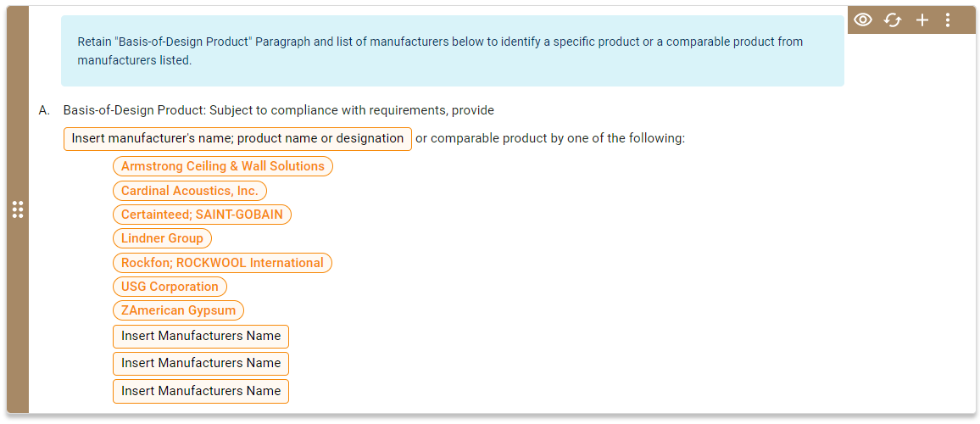Open the three-dot more options menu
Viewport: 980px width, 424px height.
tap(948, 20)
